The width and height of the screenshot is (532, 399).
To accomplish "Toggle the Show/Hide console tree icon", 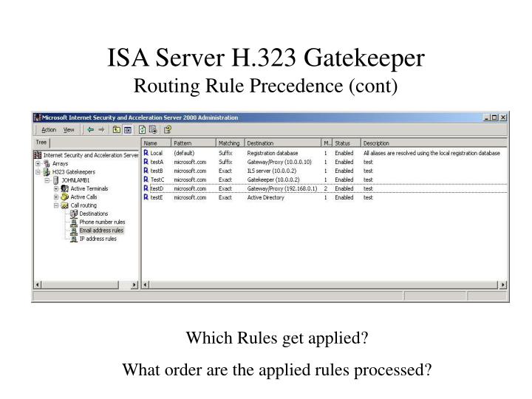I will pos(128,129).
